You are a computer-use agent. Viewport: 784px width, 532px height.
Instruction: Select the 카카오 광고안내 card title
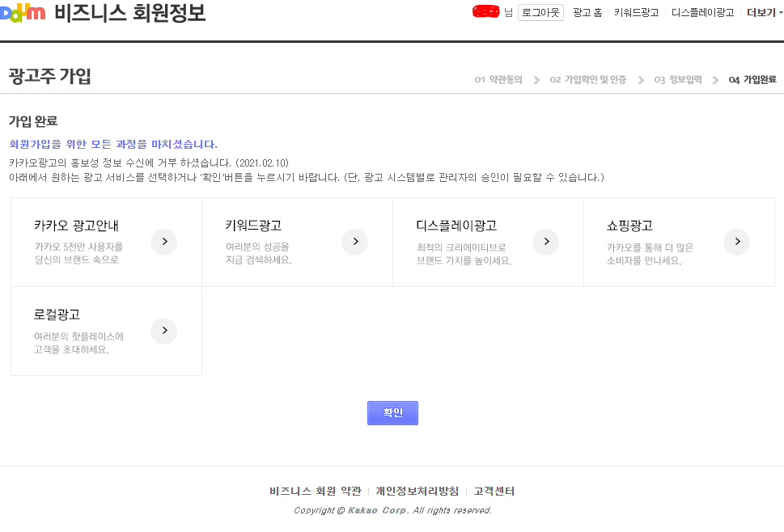(x=77, y=226)
